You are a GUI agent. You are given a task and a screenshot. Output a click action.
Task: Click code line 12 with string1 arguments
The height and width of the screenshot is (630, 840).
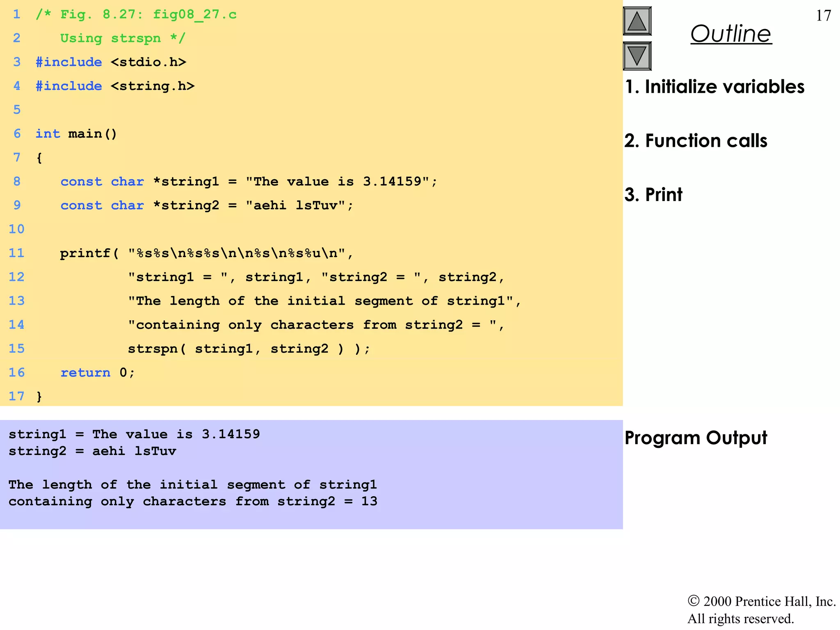[x=316, y=277]
